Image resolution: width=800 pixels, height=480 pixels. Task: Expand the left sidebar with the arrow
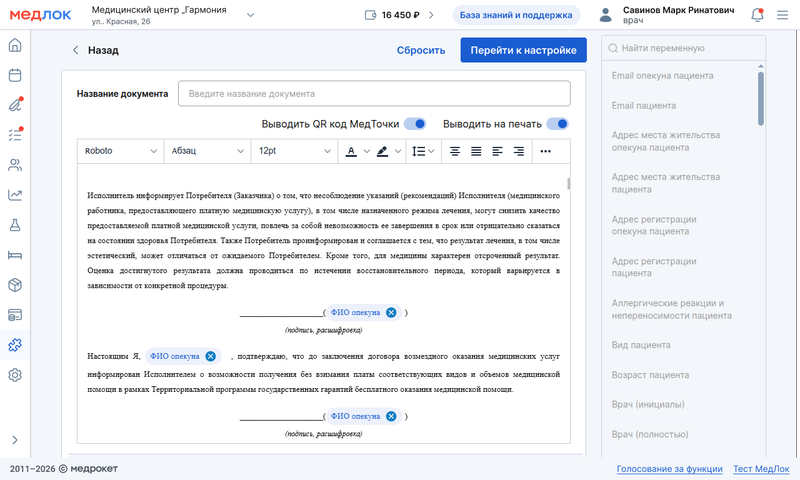click(15, 440)
